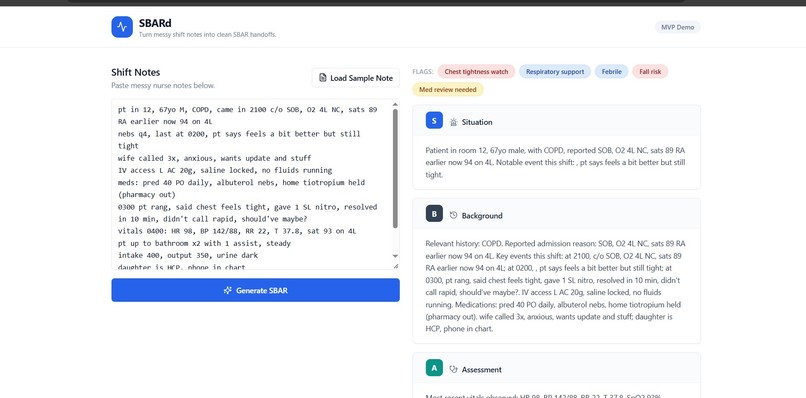
Task: Click the 'intake 400, output 350' note line
Action: coord(198,255)
